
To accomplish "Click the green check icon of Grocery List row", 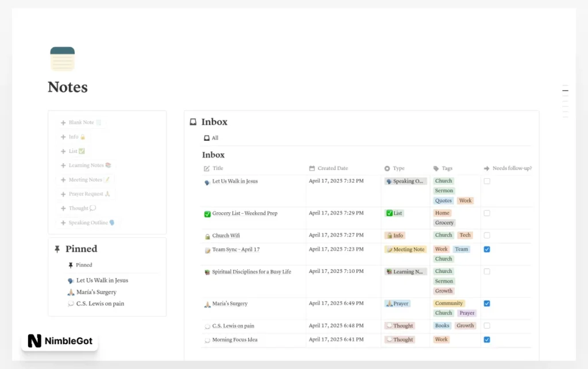I will pyautogui.click(x=207, y=214).
